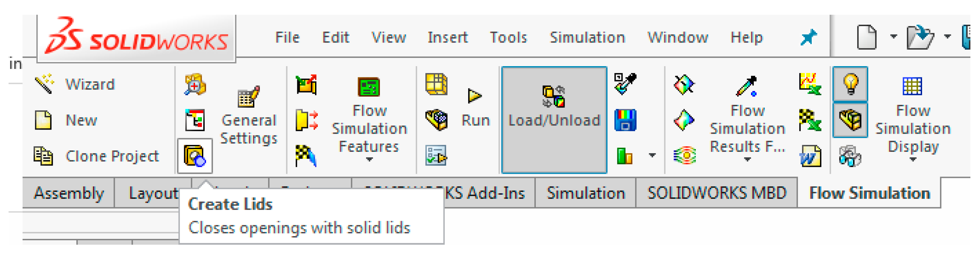Click the green bar chart icon
980x256 pixels.
pos(625,156)
